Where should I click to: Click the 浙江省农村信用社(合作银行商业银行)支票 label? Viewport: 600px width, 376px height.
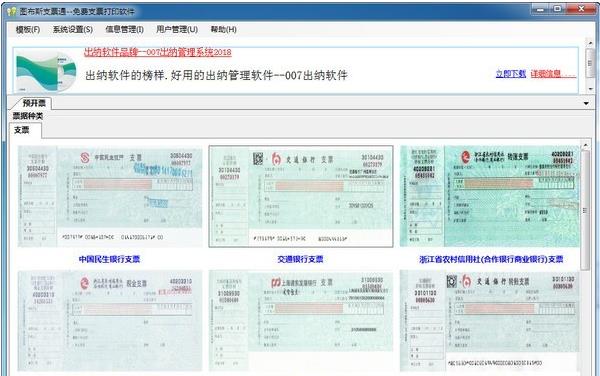491,259
